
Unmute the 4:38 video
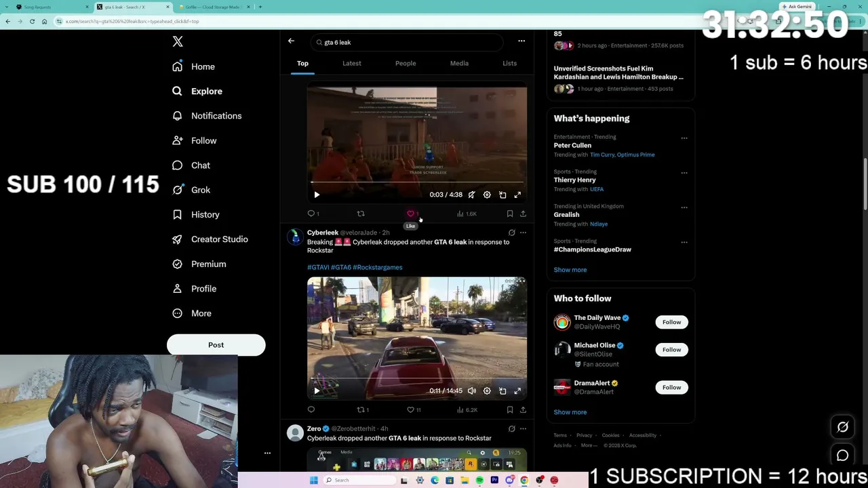471,195
